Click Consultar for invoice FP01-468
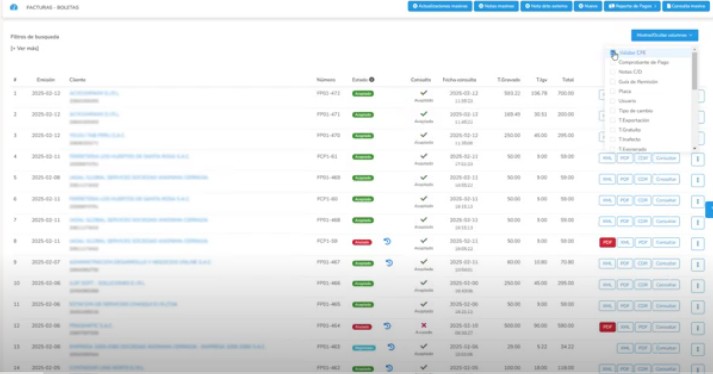The height and width of the screenshot is (374, 713). coord(666,222)
